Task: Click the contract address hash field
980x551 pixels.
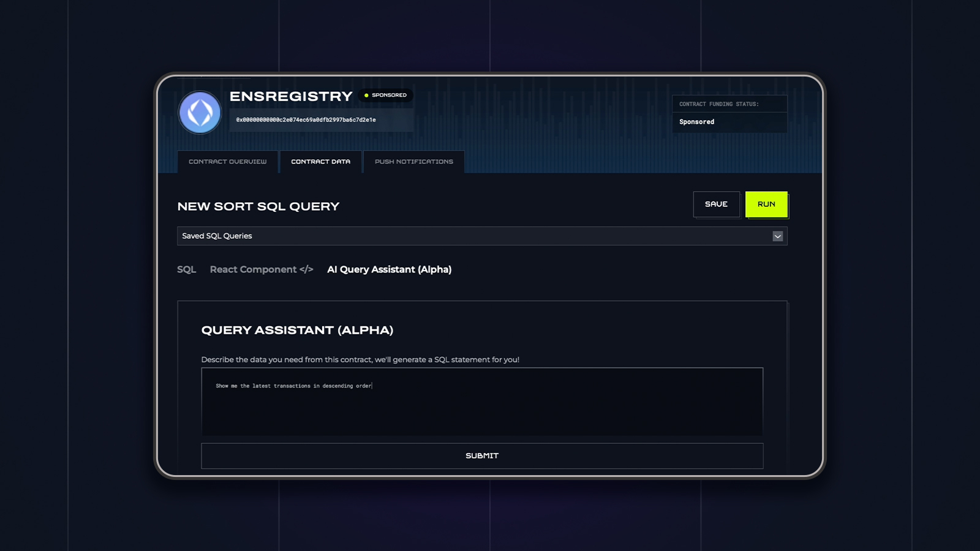Action: tap(306, 120)
